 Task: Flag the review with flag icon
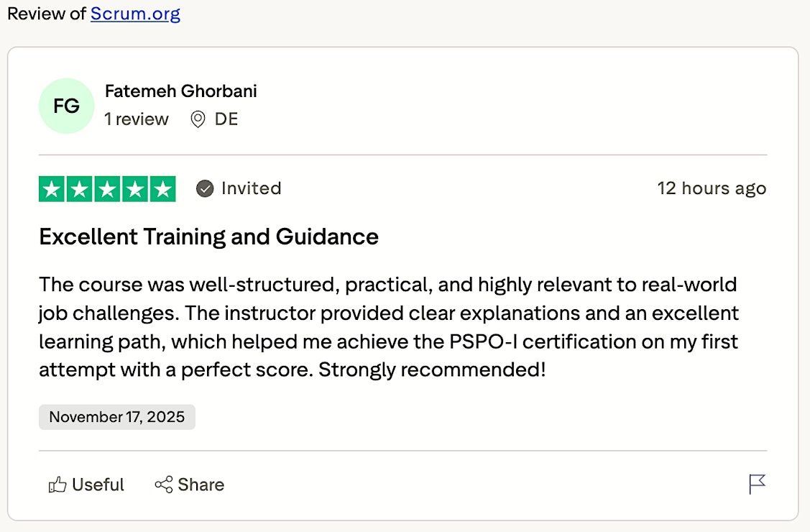click(757, 485)
